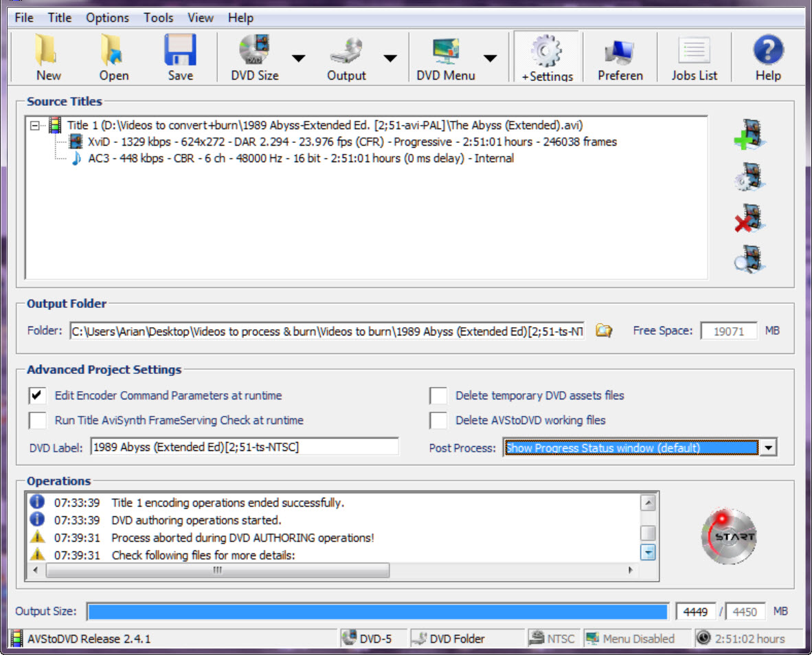Select the AC3 448 kbps audio row

click(x=301, y=158)
